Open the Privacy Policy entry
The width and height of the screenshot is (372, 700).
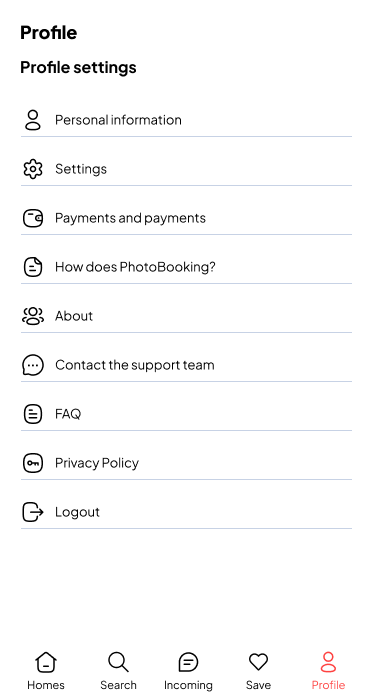[x=186, y=463]
